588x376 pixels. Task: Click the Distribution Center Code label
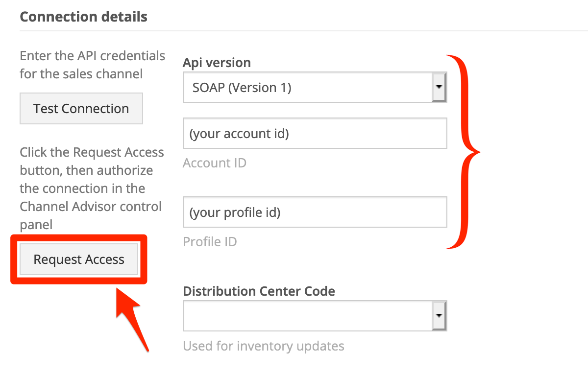pyautogui.click(x=259, y=291)
